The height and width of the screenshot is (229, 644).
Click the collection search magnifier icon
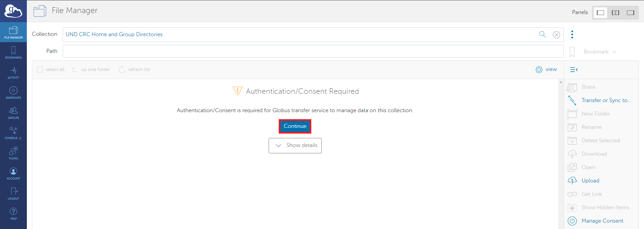(542, 34)
